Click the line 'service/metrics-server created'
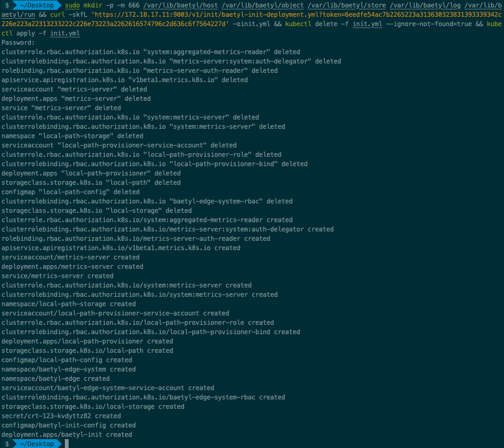504x448 pixels. coord(57,276)
